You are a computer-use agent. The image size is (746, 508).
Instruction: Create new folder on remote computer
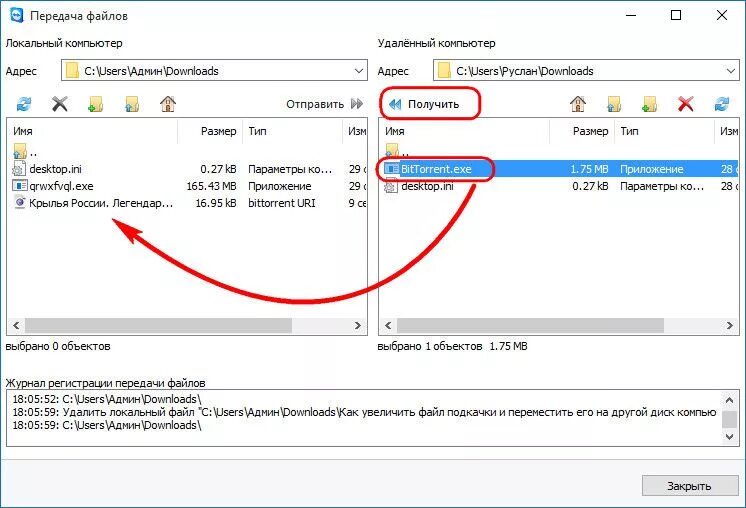650,104
